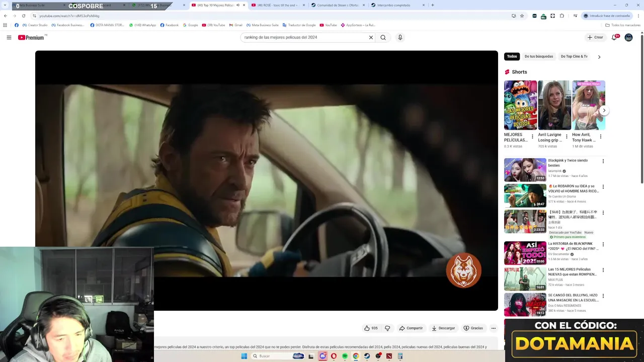
Task: Click the Gracias button
Action: (x=473, y=328)
